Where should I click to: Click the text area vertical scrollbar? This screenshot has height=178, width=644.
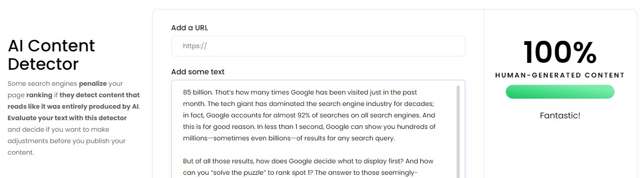click(458, 132)
